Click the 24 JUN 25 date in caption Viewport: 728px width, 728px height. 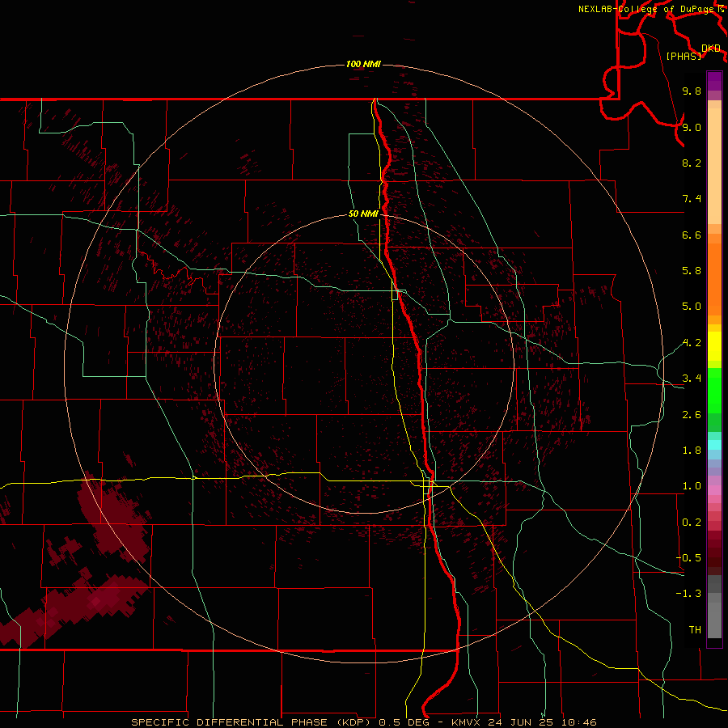[520, 722]
